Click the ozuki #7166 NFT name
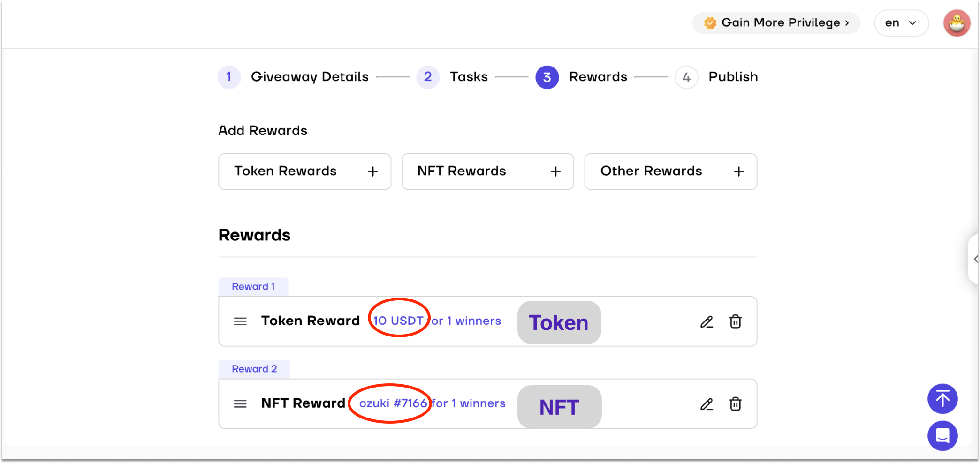 coord(393,403)
